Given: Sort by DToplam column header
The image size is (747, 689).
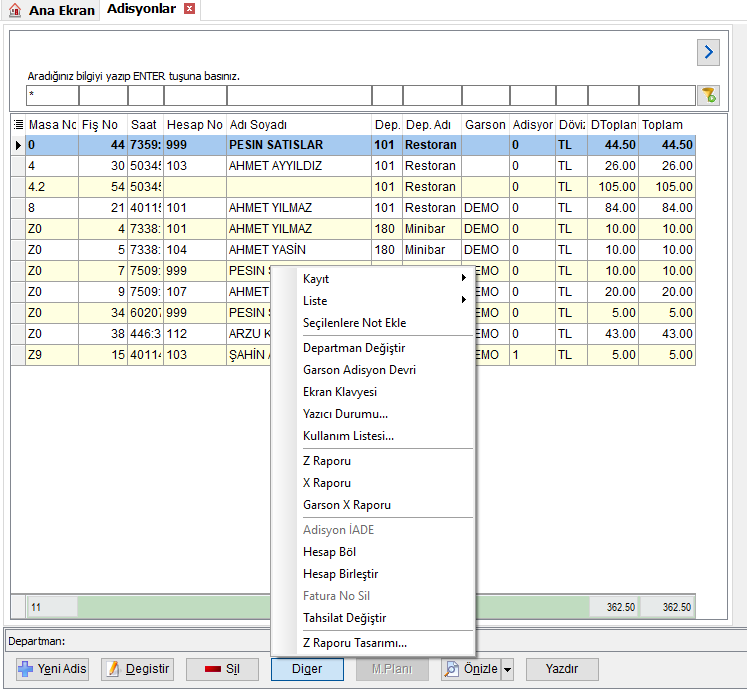Looking at the screenshot, I should pos(613,125).
